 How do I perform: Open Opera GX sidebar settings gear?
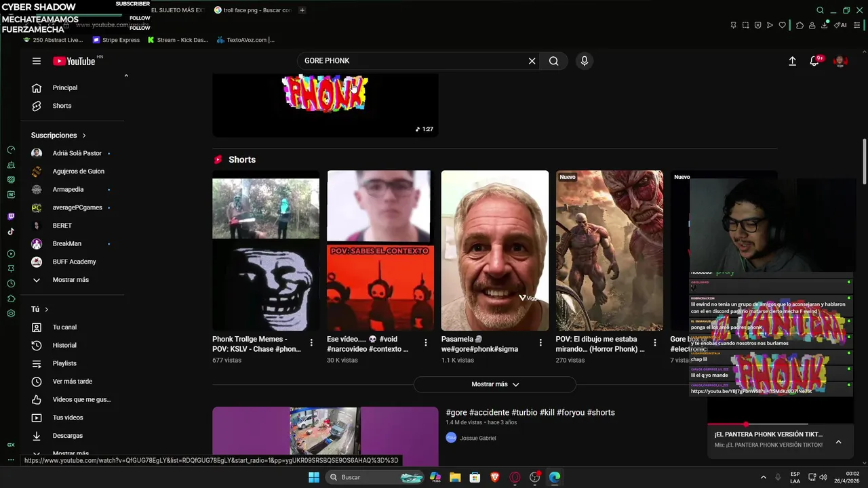coord(11,314)
